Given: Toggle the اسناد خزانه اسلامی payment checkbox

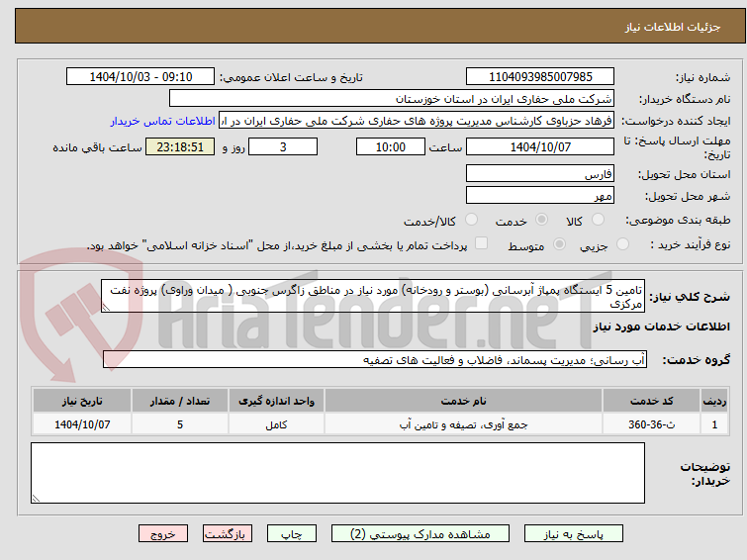Looking at the screenshot, I should (x=482, y=243).
